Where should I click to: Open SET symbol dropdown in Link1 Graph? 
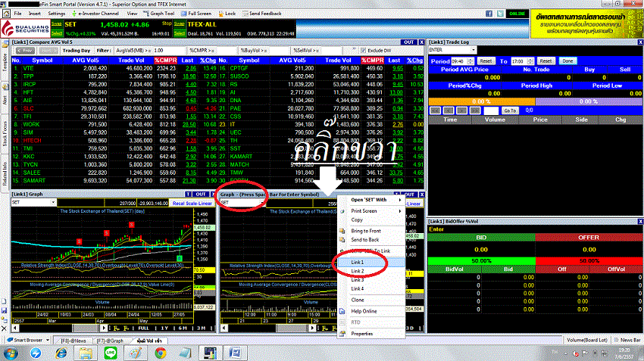click(x=53, y=202)
